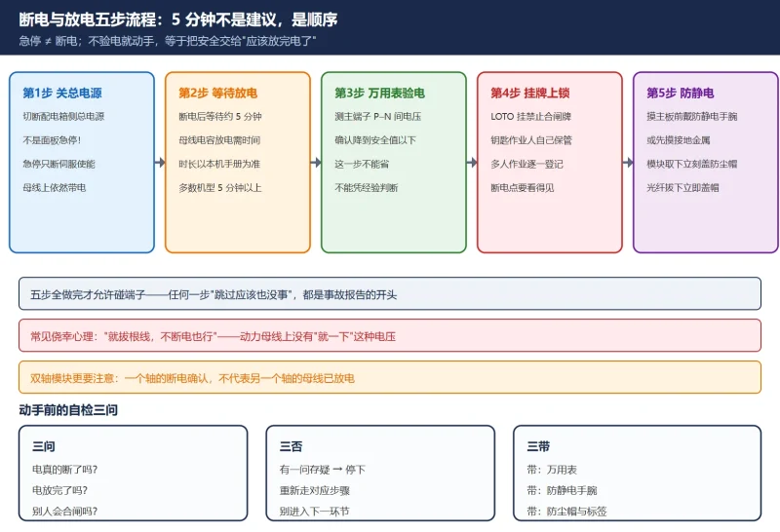The image size is (780, 532).
Task: Select the line '多人作业逐一登记'
Action: pos(526,164)
